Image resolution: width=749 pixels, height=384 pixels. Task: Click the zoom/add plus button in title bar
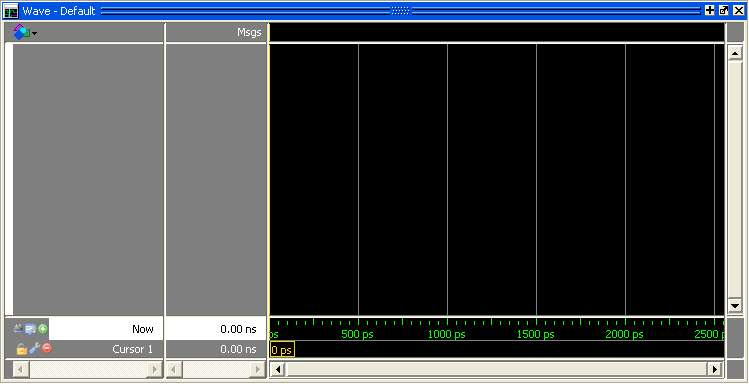[709, 11]
